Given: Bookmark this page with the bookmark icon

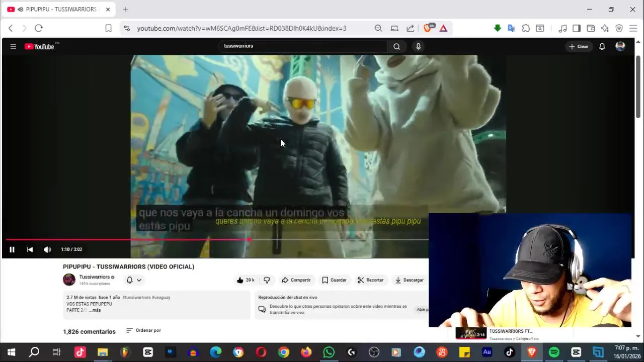Looking at the screenshot, I should [x=108, y=28].
